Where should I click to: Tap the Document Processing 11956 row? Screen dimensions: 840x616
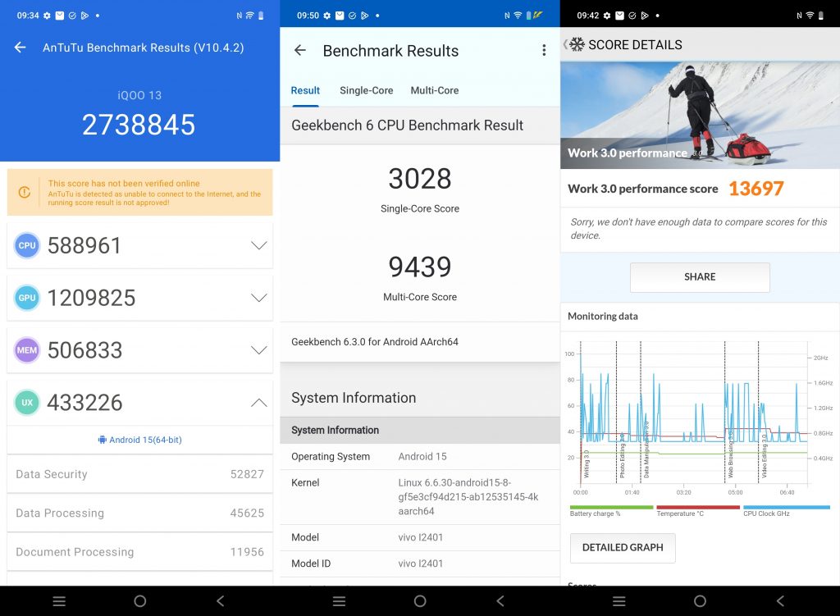point(139,552)
